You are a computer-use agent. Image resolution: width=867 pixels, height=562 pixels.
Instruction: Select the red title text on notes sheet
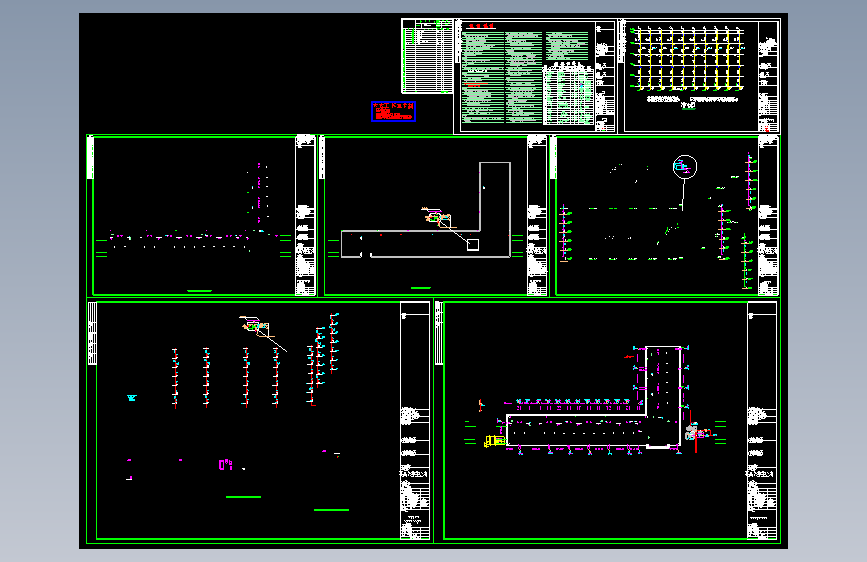(480, 26)
